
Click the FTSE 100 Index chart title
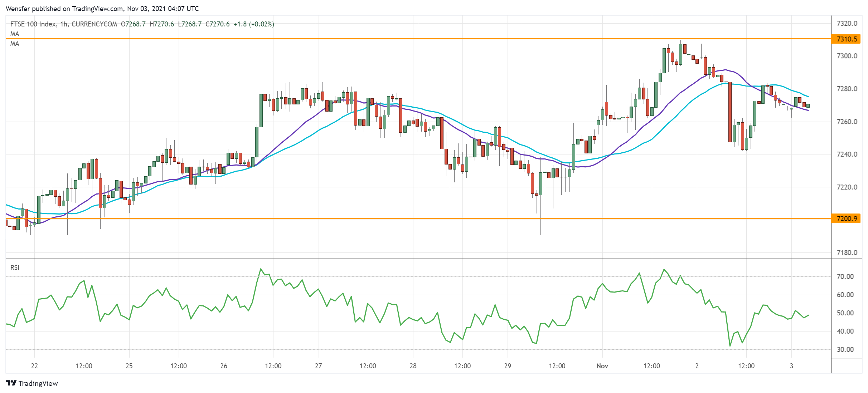[33, 24]
